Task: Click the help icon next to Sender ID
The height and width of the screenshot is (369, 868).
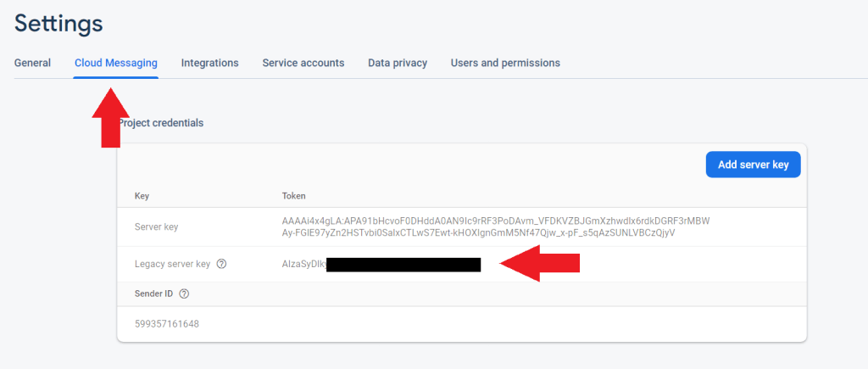Action: (184, 294)
